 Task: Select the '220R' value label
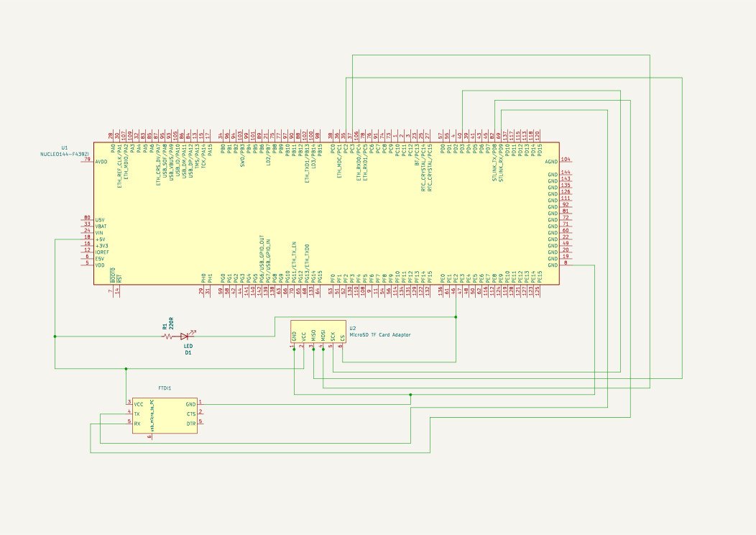(172, 324)
